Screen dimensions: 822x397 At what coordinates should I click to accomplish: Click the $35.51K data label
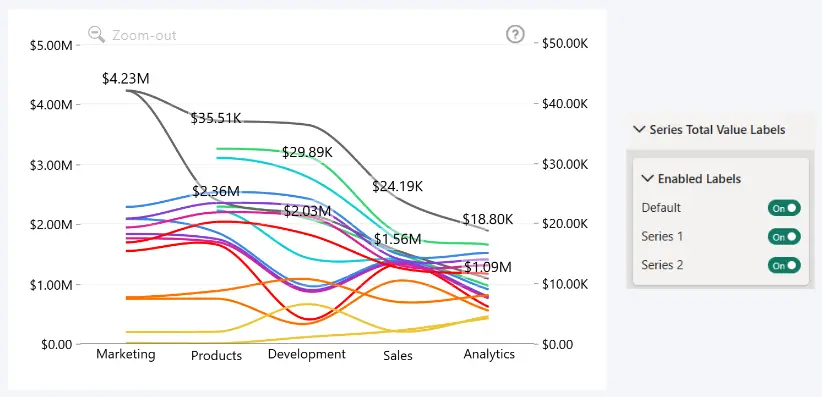tap(216, 118)
